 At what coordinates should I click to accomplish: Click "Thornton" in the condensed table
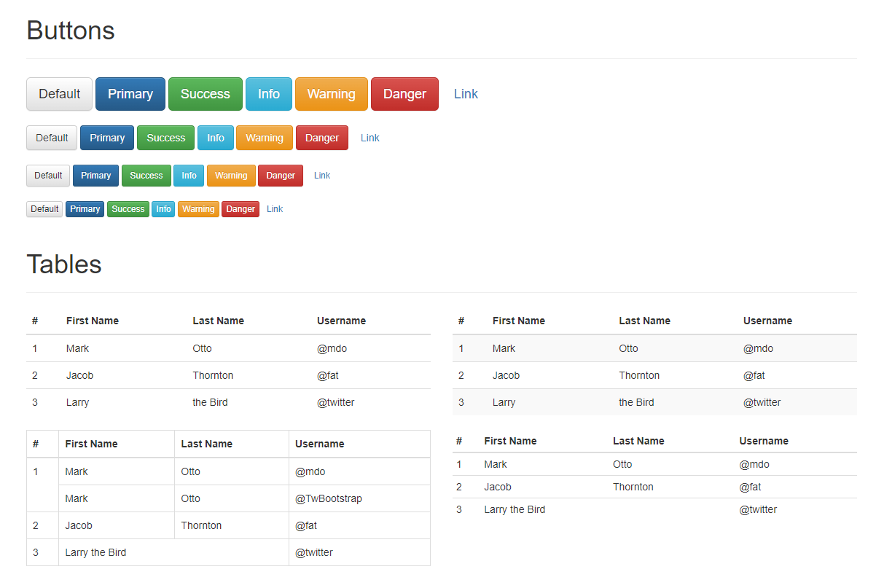point(633,487)
